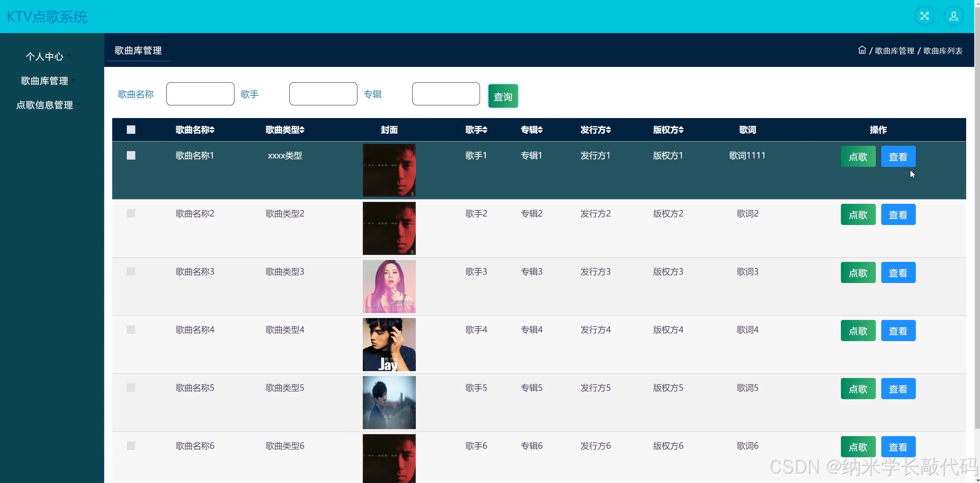Sort the 专辑 column

pos(531,130)
